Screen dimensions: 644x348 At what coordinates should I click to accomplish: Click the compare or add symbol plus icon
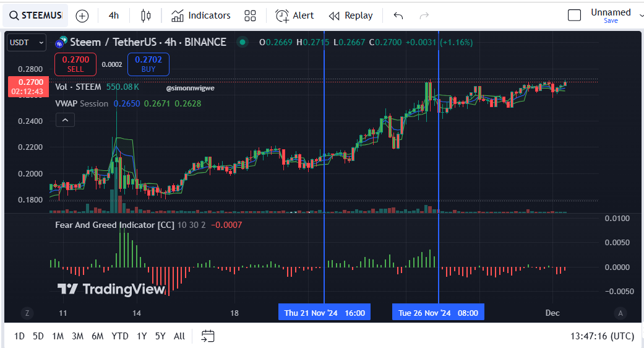pyautogui.click(x=82, y=16)
